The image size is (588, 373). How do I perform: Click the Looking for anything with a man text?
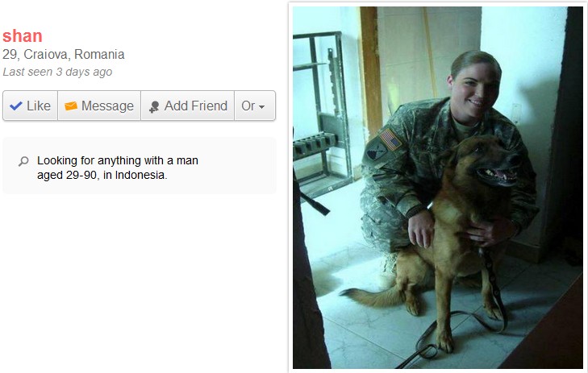(x=118, y=160)
